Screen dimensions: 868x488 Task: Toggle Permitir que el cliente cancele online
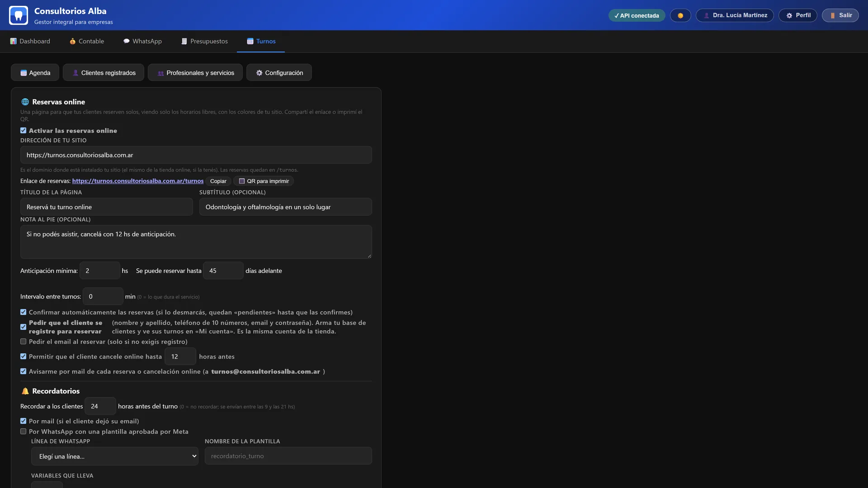click(24, 357)
